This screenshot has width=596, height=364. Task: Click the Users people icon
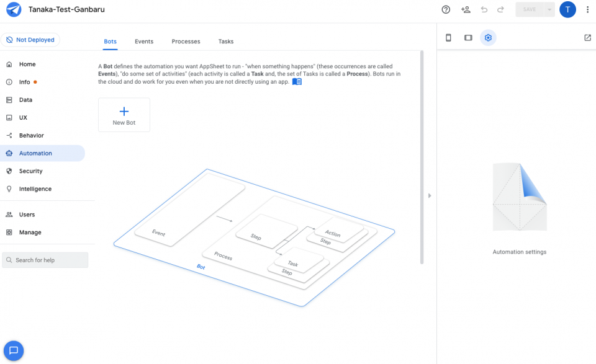point(9,215)
